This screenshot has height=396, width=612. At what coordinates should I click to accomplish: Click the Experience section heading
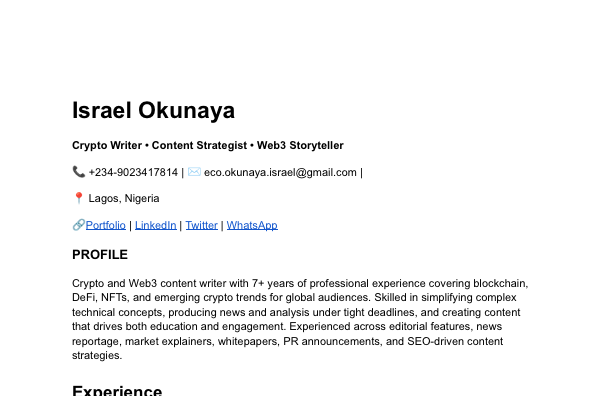click(x=117, y=390)
